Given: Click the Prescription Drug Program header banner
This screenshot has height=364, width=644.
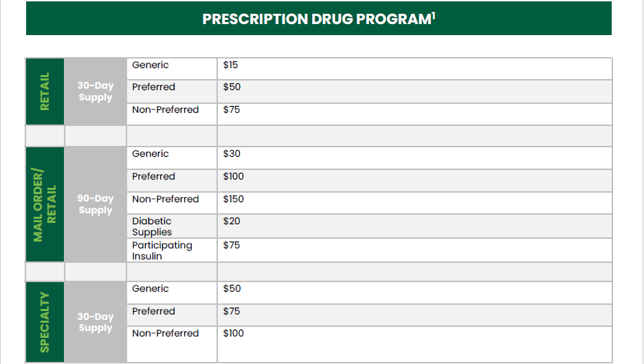Looking at the screenshot, I should click(319, 19).
